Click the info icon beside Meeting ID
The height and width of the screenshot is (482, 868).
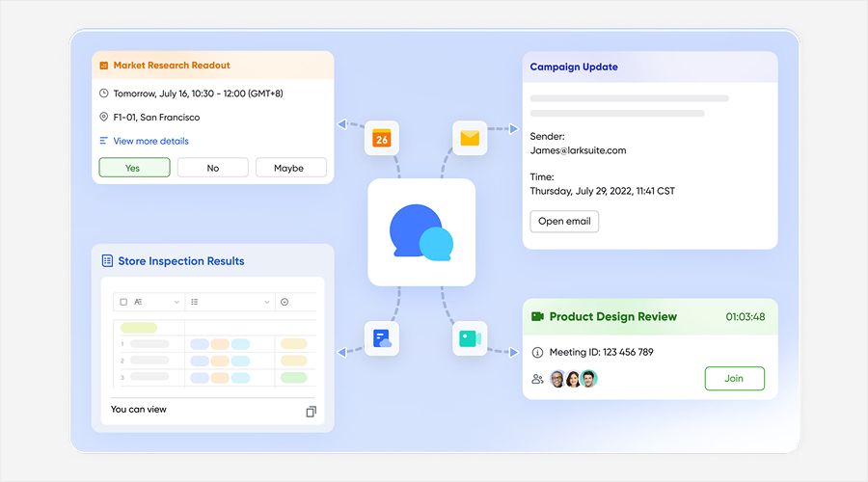(x=537, y=352)
